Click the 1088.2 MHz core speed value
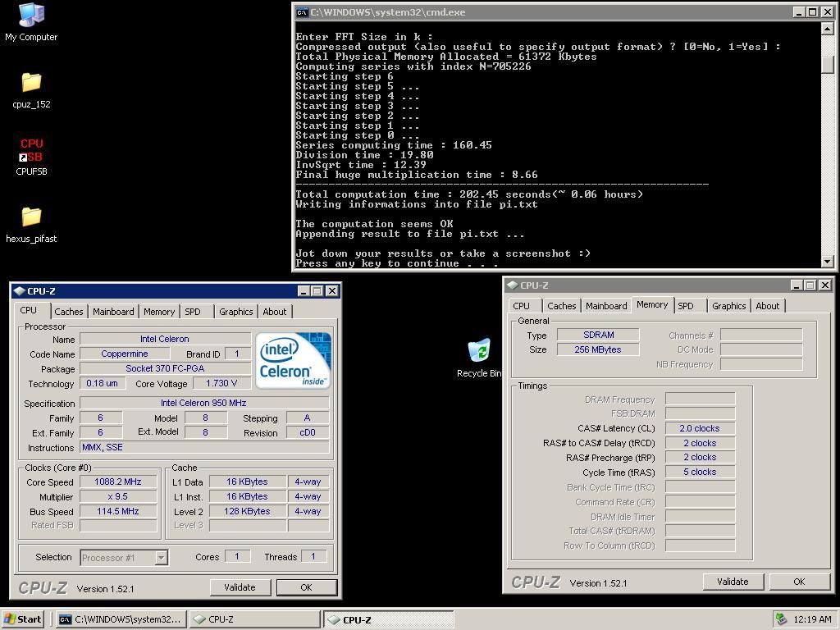The image size is (840, 630). click(x=118, y=482)
